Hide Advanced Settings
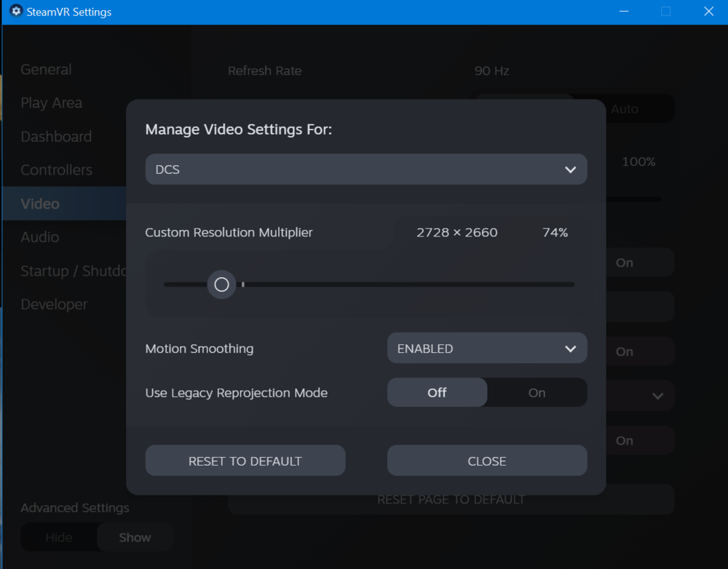The height and width of the screenshot is (569, 728). coord(59,538)
